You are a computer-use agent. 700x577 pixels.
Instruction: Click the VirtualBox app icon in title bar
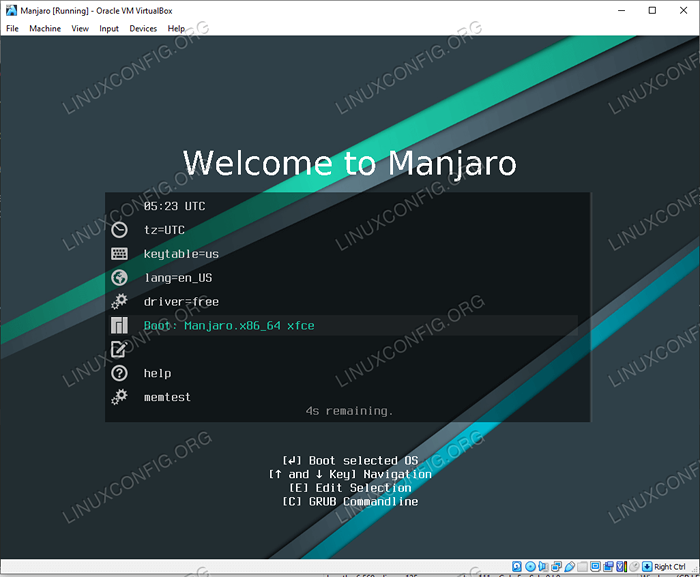click(x=11, y=10)
